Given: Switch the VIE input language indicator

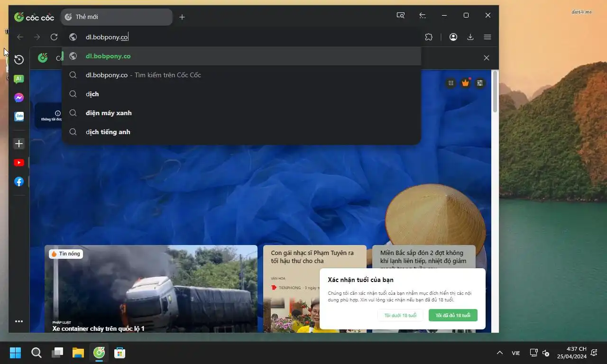Looking at the screenshot, I should coord(516,353).
